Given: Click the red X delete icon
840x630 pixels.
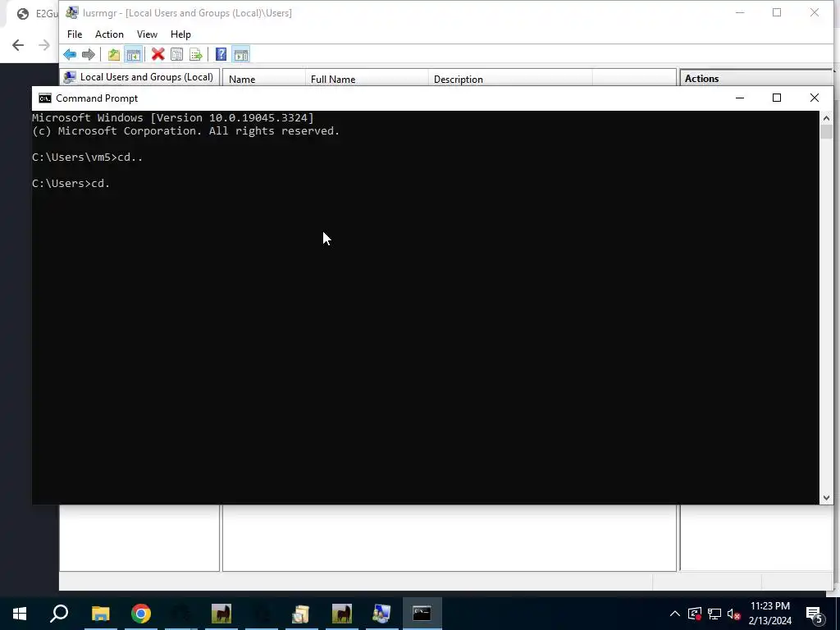Looking at the screenshot, I should click(157, 54).
